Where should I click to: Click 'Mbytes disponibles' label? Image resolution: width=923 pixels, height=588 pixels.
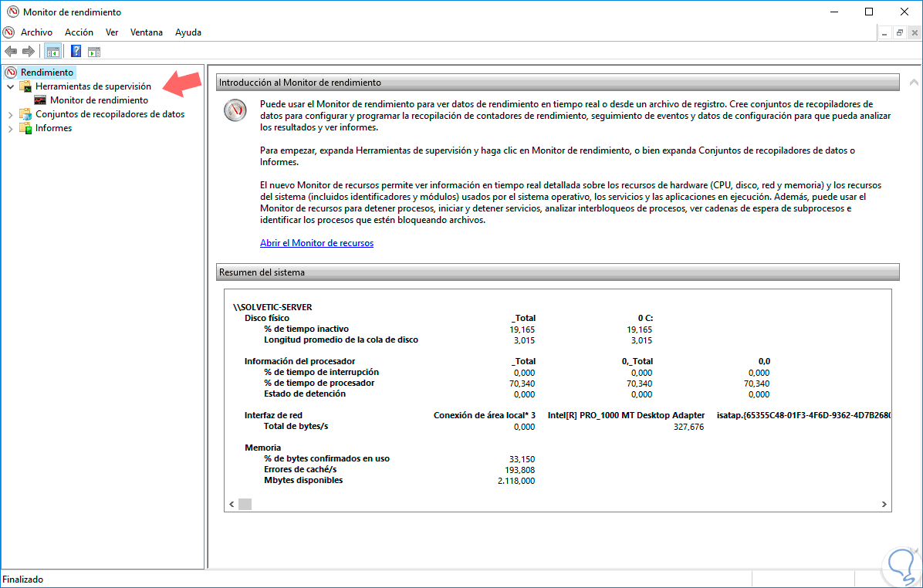pyautogui.click(x=303, y=480)
